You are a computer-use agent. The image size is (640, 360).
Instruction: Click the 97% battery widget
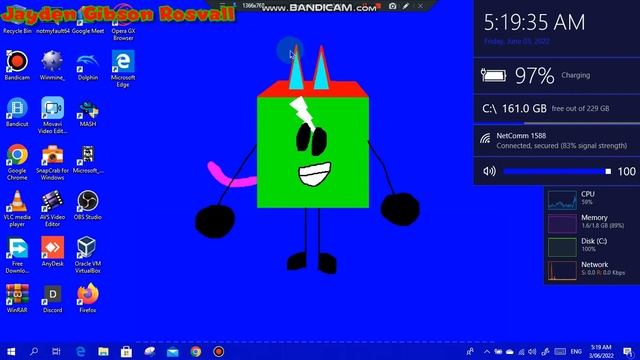[557, 76]
